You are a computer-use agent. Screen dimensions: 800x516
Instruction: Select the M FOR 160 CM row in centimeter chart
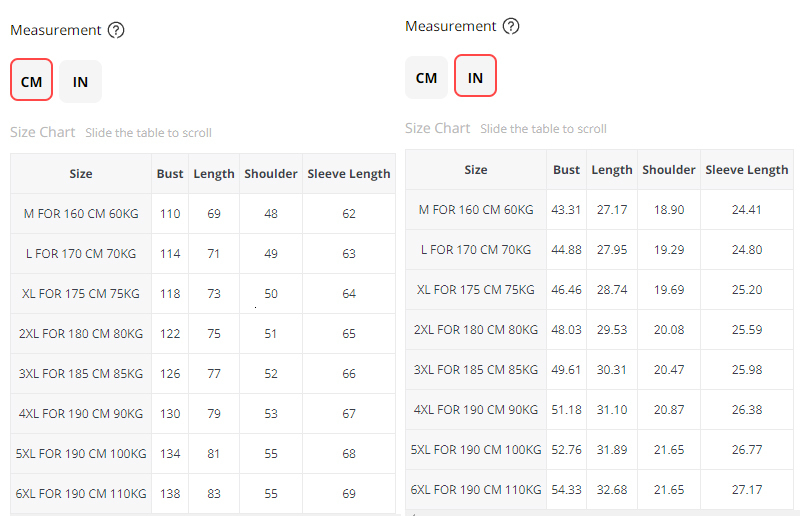(81, 213)
